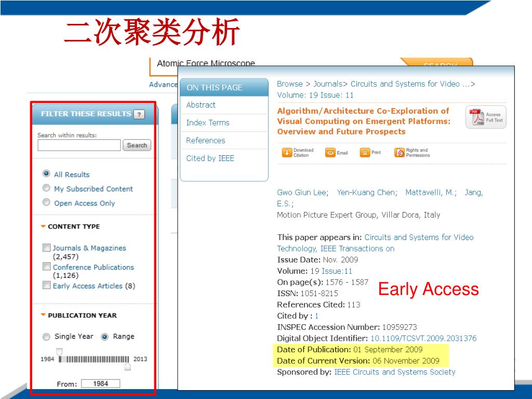Click the paper title Algorithm/Architecture Co-Exploration
532x399 pixels.
click(364, 121)
